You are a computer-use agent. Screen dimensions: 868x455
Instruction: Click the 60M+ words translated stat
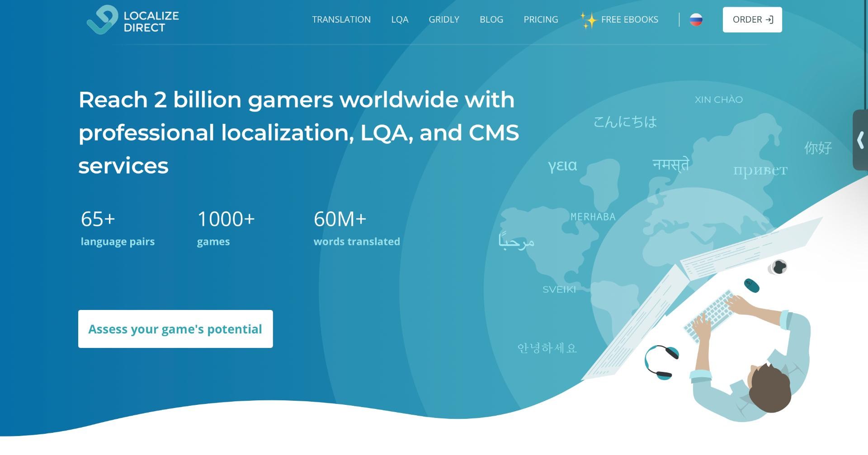point(357,228)
